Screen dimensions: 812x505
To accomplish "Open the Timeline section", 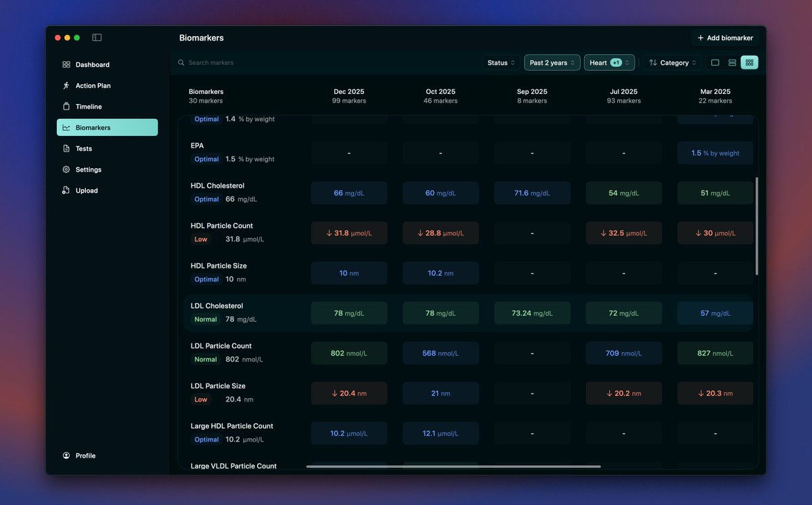I will click(107, 107).
